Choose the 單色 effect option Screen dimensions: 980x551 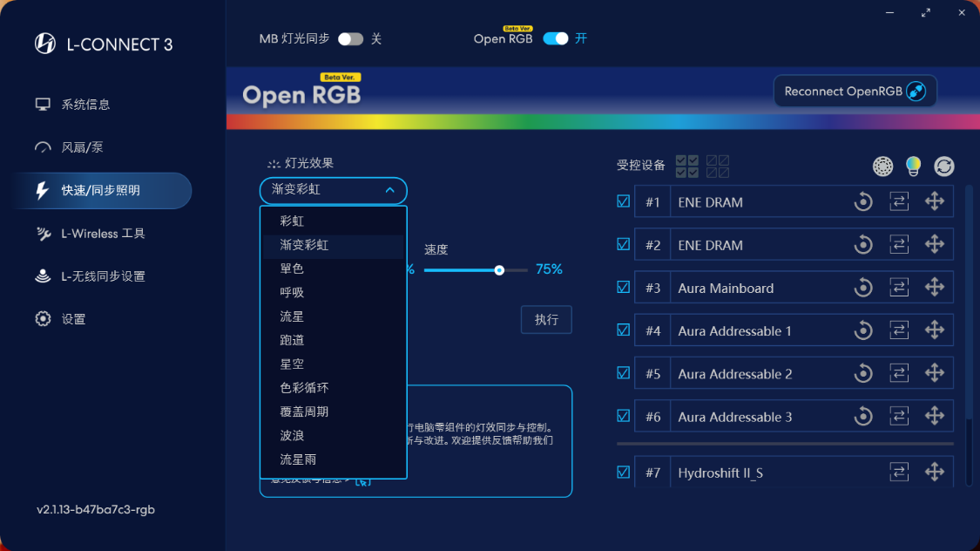(333, 269)
